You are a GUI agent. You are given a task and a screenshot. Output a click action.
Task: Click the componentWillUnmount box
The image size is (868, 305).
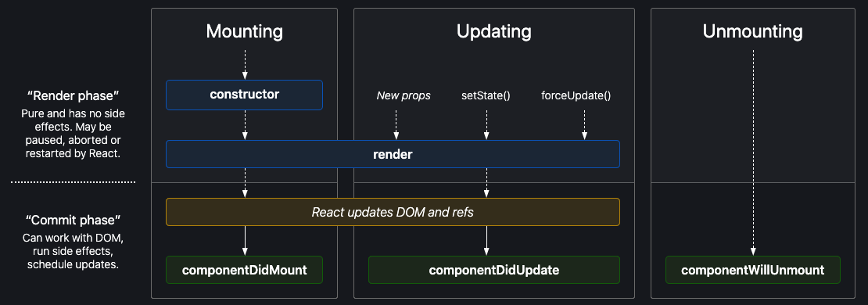pos(753,270)
